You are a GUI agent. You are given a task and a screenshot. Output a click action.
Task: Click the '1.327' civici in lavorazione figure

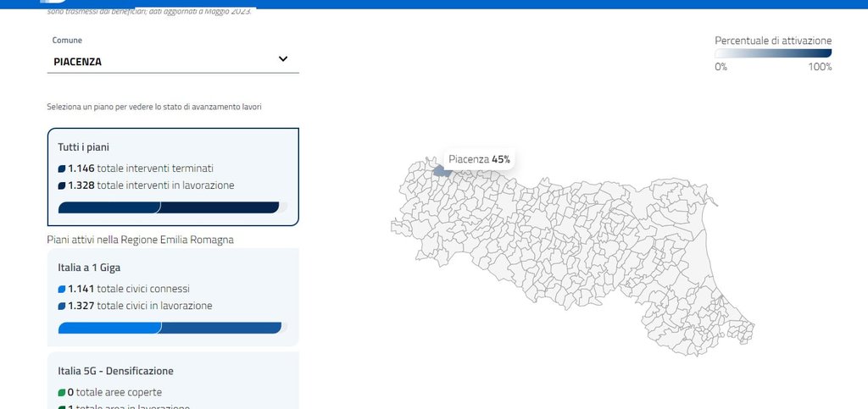click(81, 306)
